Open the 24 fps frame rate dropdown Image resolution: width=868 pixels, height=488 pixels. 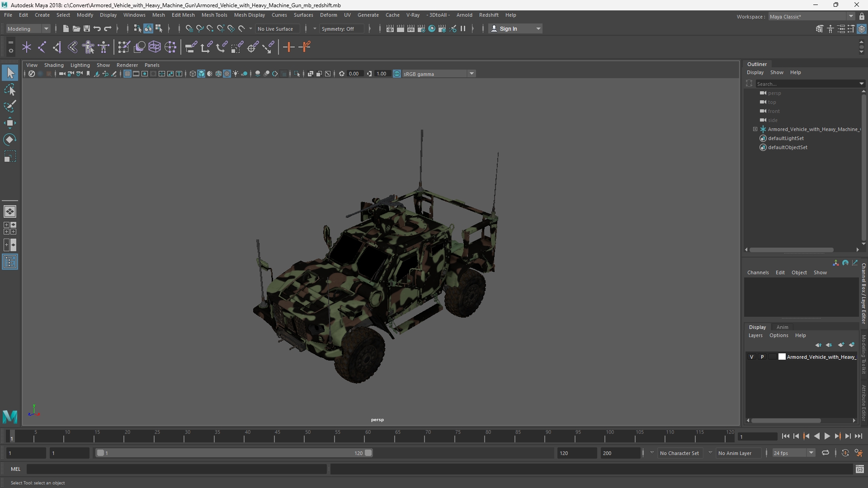click(x=793, y=453)
